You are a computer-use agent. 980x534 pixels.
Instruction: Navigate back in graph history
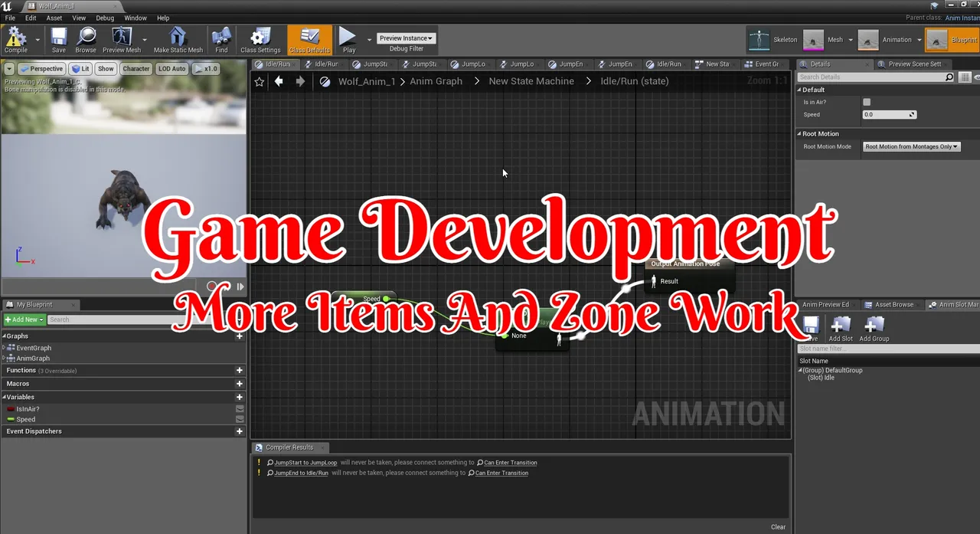[279, 81]
